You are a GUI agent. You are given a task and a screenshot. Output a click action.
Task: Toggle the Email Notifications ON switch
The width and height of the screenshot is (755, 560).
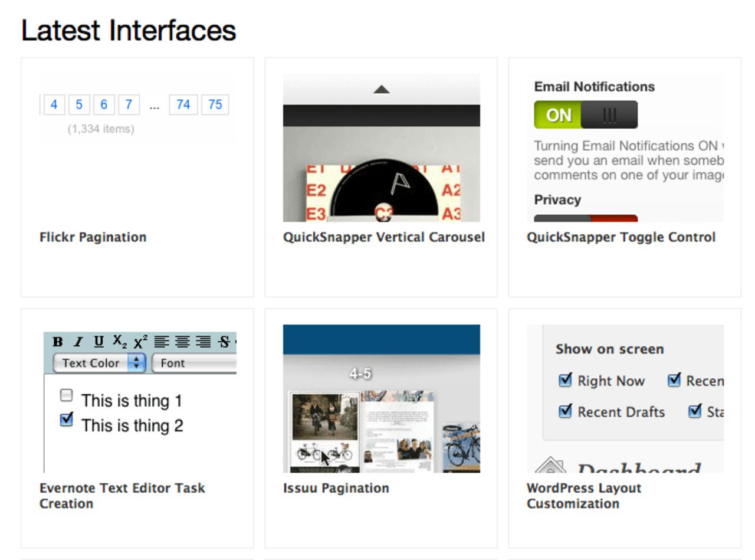click(x=585, y=114)
